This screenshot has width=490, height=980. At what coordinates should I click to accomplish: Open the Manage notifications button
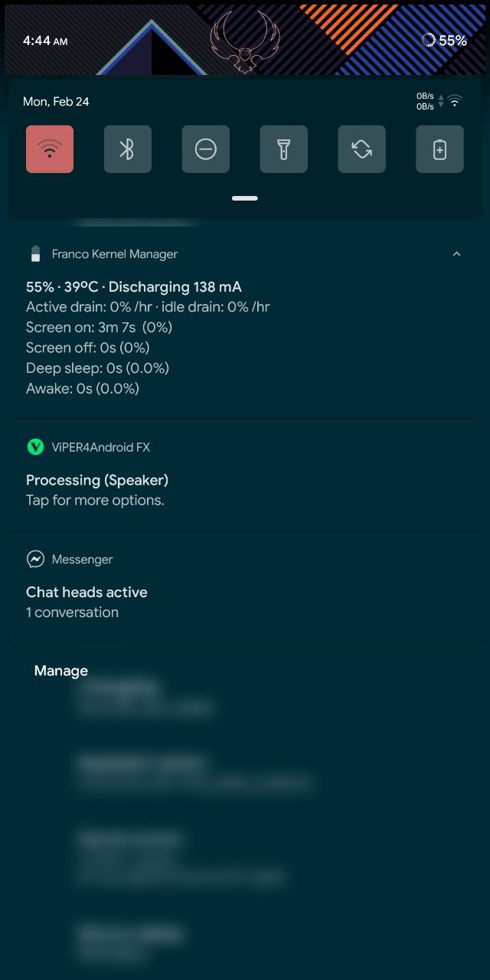[61, 671]
